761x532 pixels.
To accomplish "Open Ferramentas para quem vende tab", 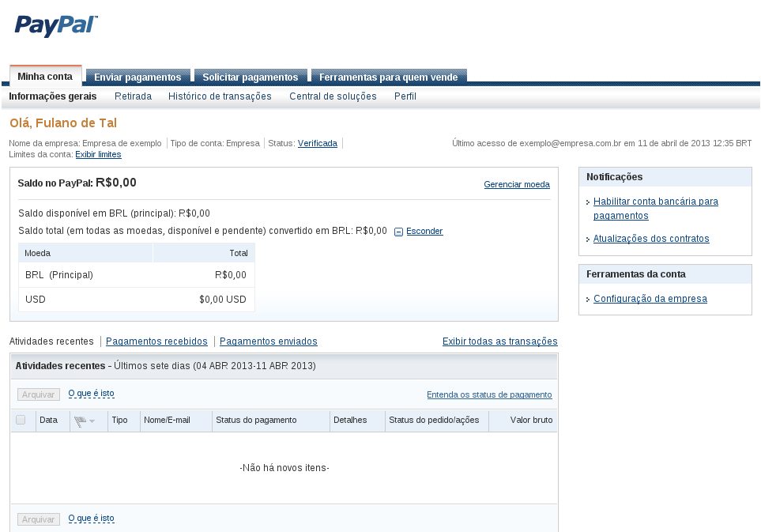I will tap(388, 77).
